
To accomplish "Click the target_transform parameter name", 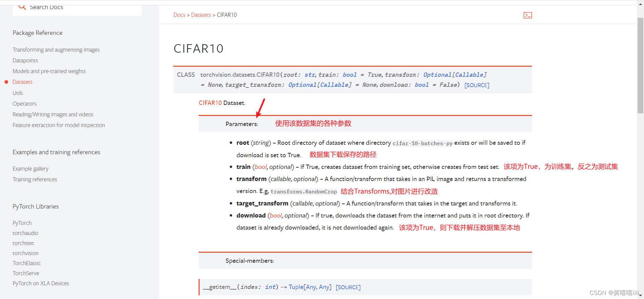I will (x=262, y=203).
